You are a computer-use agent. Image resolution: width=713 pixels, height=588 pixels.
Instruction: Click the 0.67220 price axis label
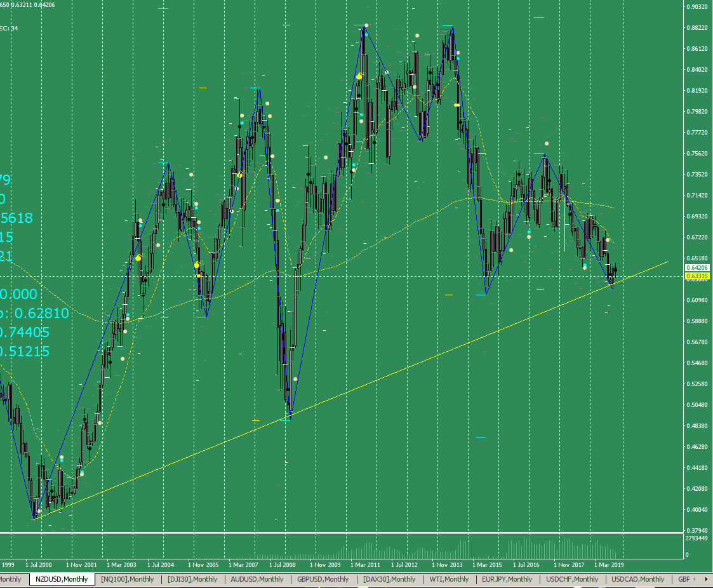tap(697, 237)
